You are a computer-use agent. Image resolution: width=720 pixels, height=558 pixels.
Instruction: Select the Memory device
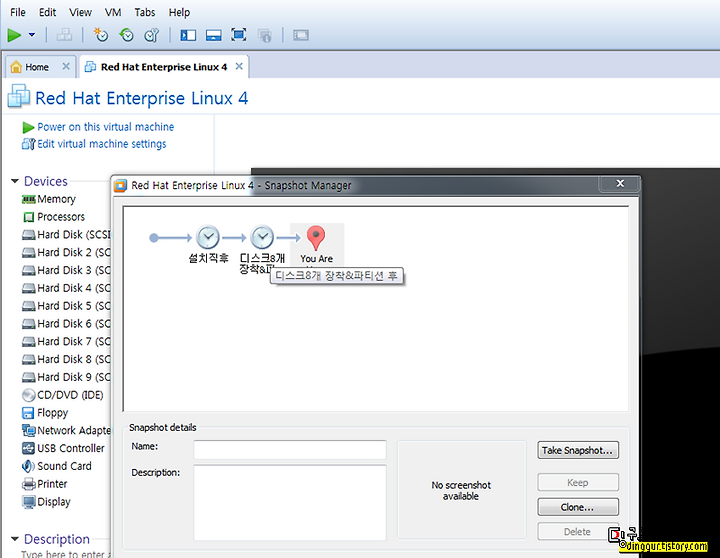click(x=49, y=199)
